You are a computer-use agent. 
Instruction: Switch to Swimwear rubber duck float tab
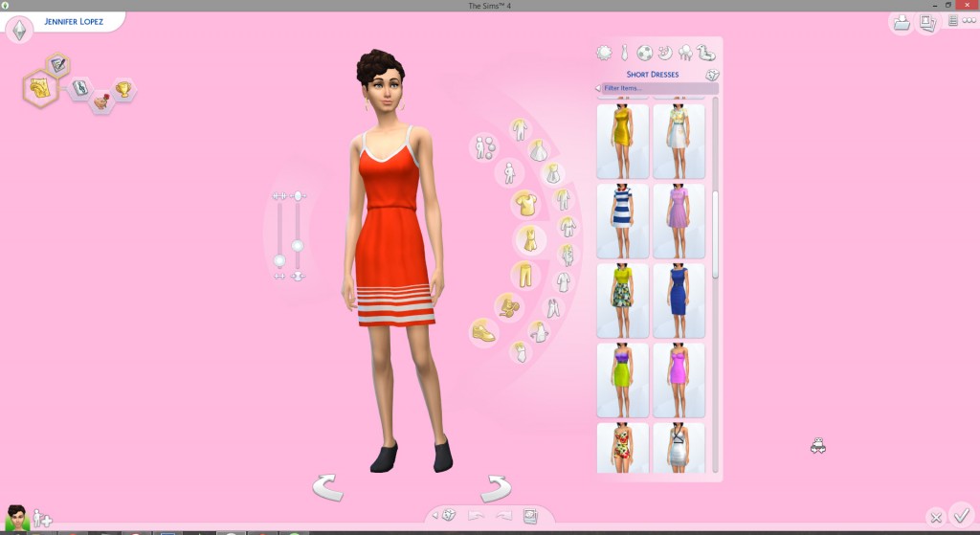pyautogui.click(x=706, y=53)
